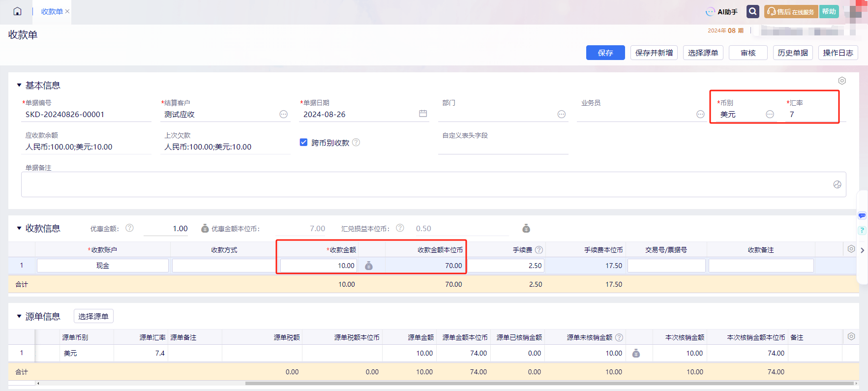
Task: Click the 保存 button
Action: [605, 53]
